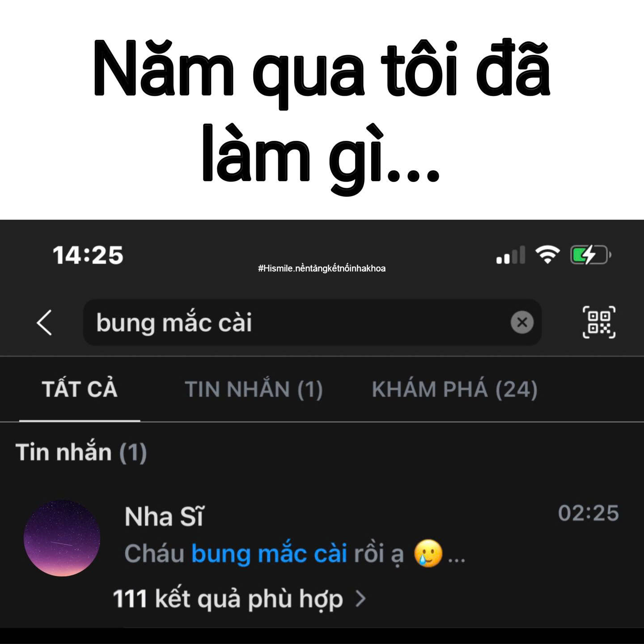The image size is (644, 644).
Task: Switch to the TIN NHẮN (1) tab
Action: [x=254, y=390]
